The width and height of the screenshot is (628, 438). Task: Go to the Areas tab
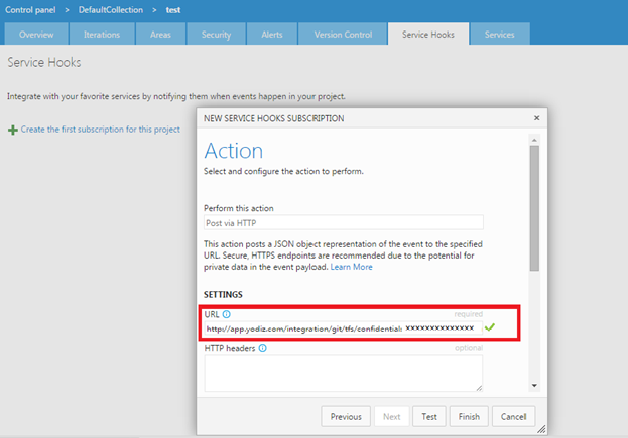click(x=160, y=34)
